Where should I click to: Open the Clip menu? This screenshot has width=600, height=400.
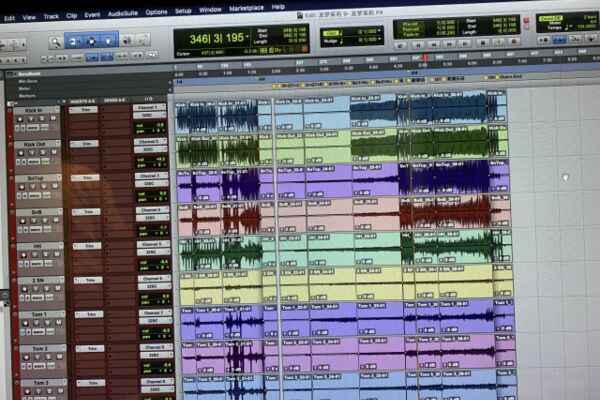tap(72, 16)
